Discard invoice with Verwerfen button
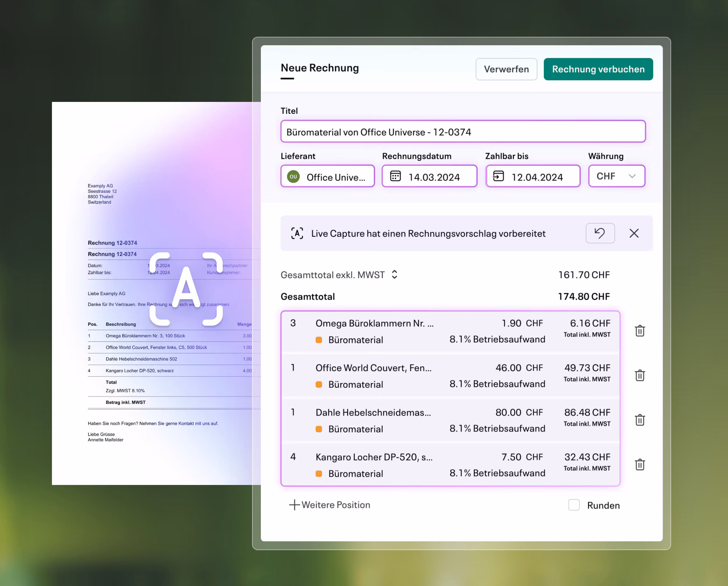The image size is (728, 586). click(506, 69)
